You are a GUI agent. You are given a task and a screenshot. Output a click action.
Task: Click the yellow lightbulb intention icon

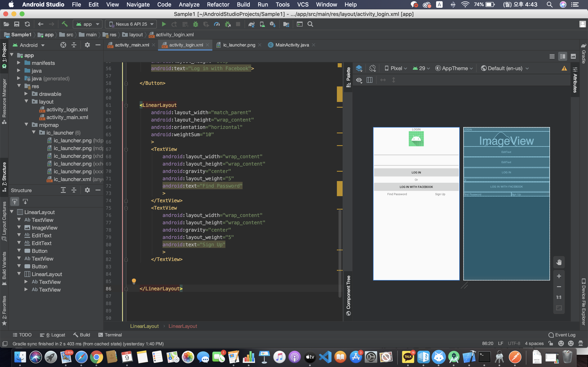click(134, 281)
